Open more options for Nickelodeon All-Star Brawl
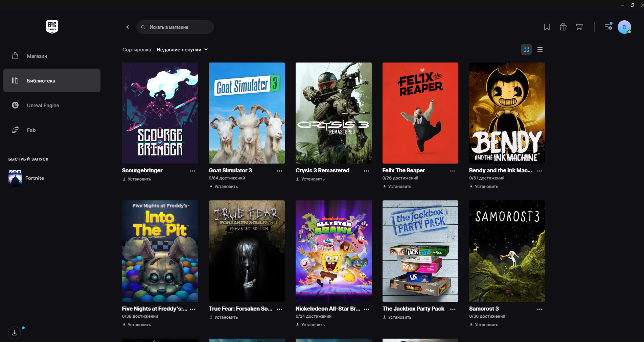This screenshot has width=644, height=342. pos(366,309)
